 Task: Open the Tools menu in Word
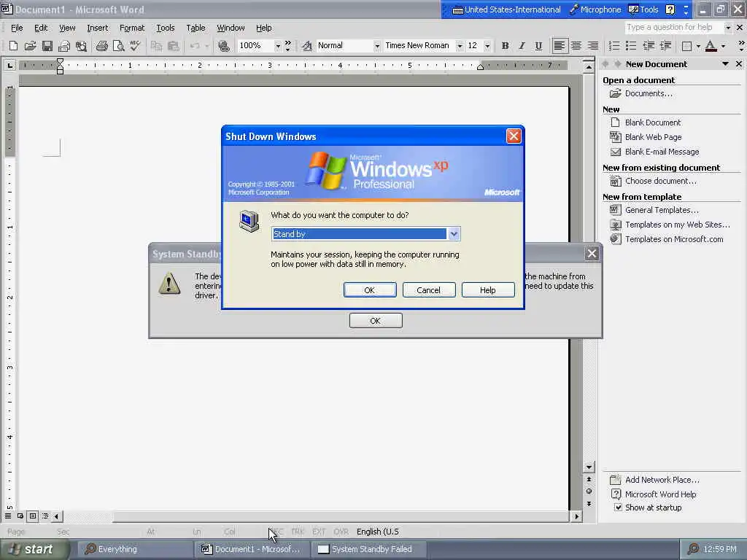pos(166,28)
